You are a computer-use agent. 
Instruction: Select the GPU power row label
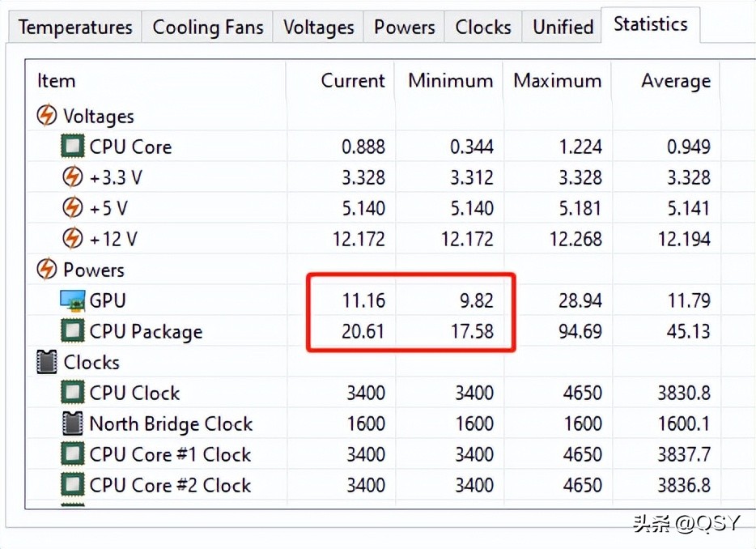point(108,300)
